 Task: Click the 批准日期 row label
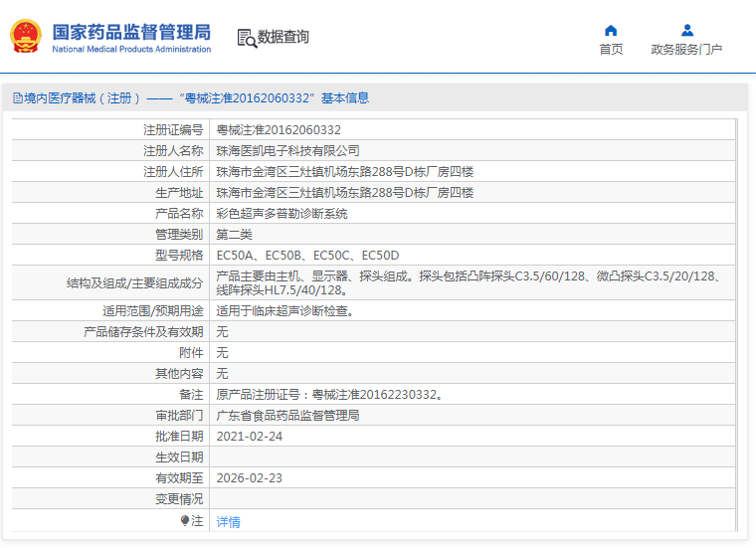(179, 437)
